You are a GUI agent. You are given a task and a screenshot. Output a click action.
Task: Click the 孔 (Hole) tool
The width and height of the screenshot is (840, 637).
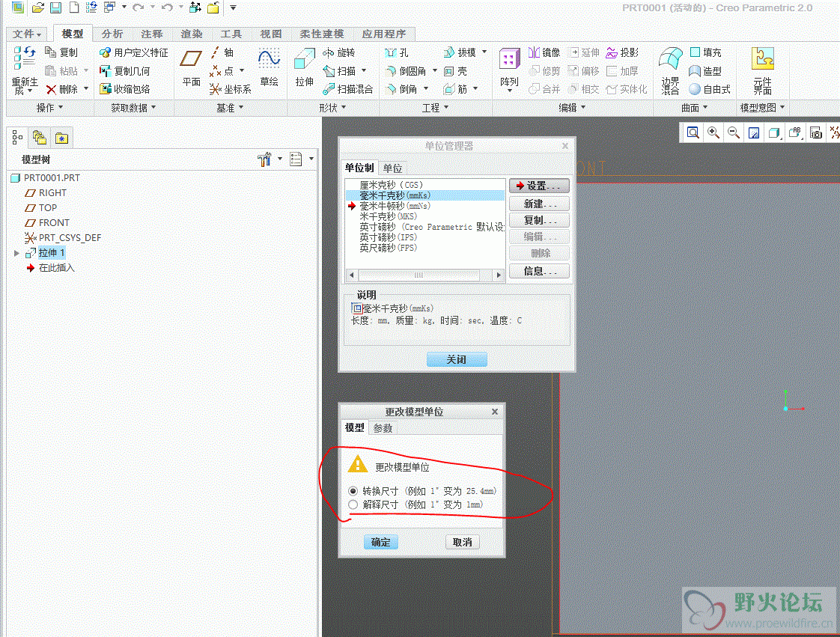click(397, 52)
